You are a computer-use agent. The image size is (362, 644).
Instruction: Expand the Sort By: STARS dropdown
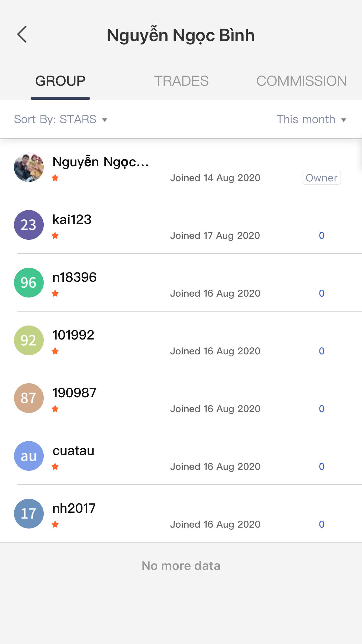(x=61, y=119)
